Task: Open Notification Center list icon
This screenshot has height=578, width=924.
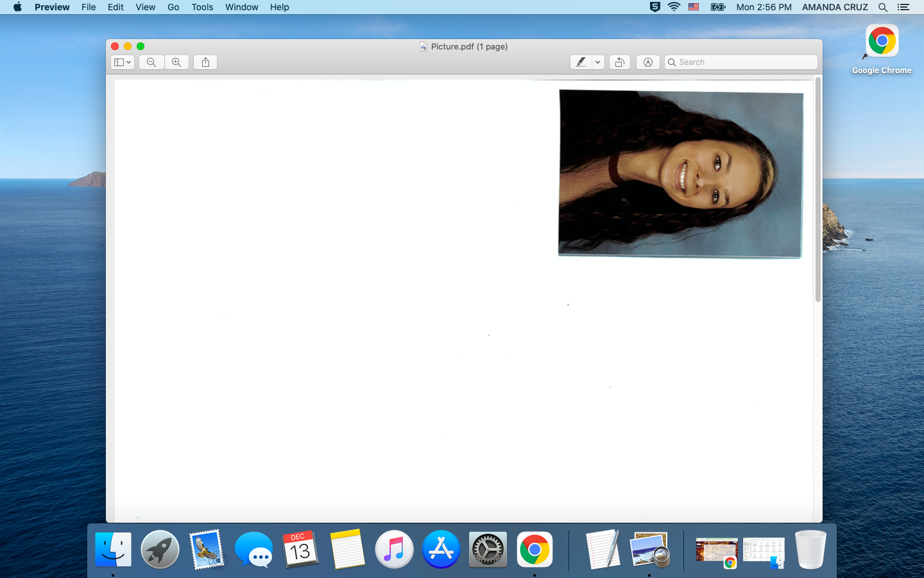Action: 903,7
